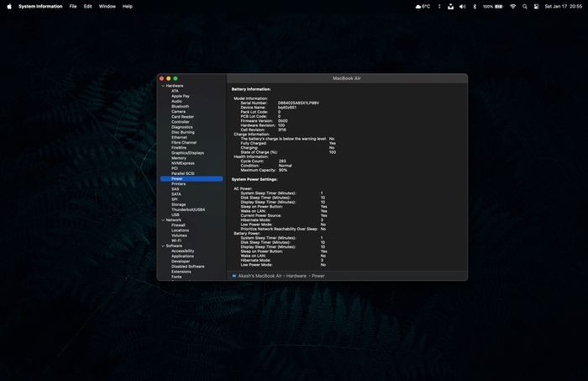This screenshot has height=381, width=588.
Task: Click the 100% battery status icon
Action: coord(493,7)
